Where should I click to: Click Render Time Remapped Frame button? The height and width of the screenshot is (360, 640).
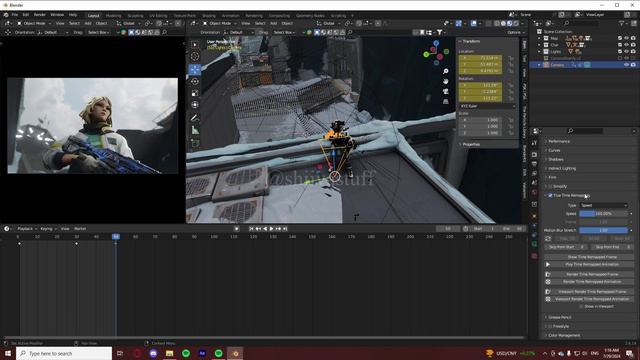point(589,275)
